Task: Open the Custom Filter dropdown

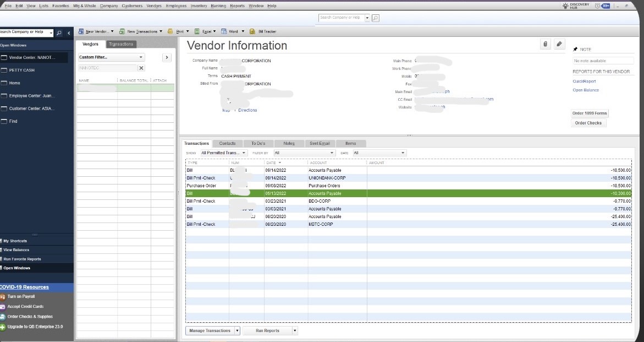Action: (111, 57)
